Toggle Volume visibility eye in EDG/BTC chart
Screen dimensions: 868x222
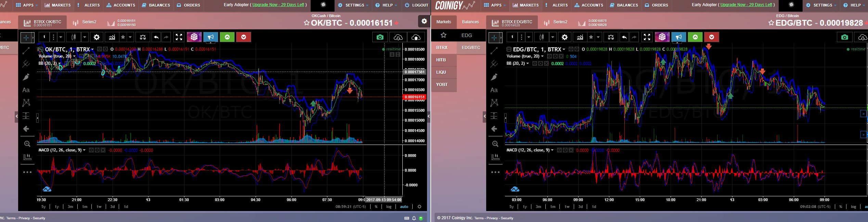coord(549,56)
